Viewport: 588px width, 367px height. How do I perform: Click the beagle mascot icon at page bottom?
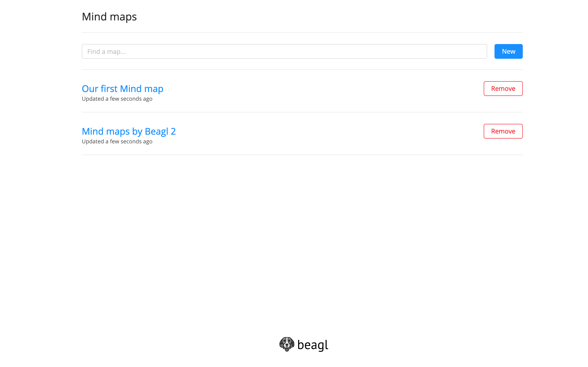coord(287,344)
